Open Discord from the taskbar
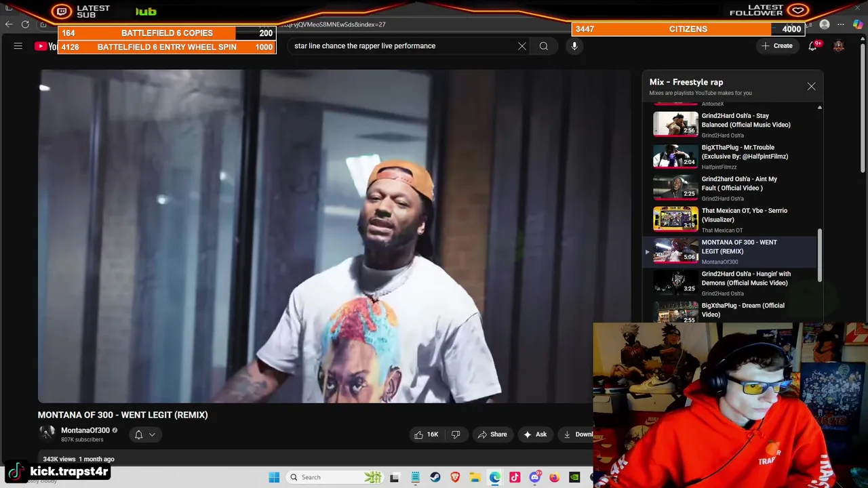 pyautogui.click(x=535, y=477)
